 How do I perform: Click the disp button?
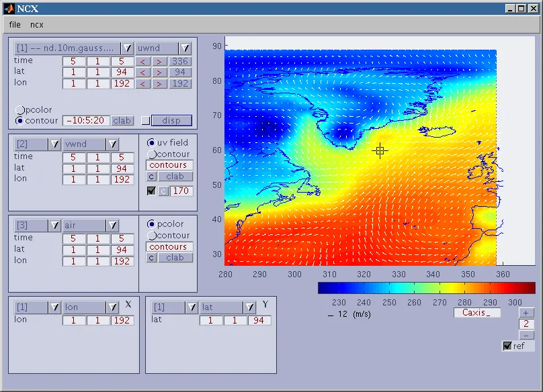coord(171,121)
